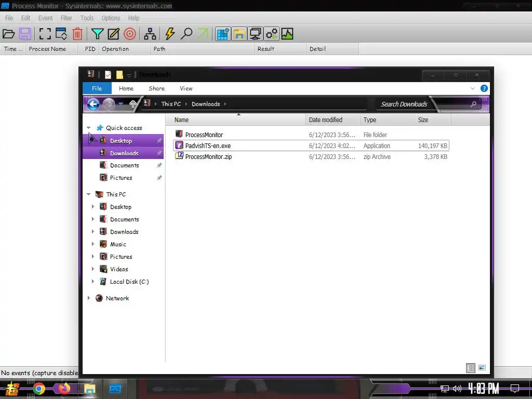Open the Event menu in Process Monitor

point(46,18)
